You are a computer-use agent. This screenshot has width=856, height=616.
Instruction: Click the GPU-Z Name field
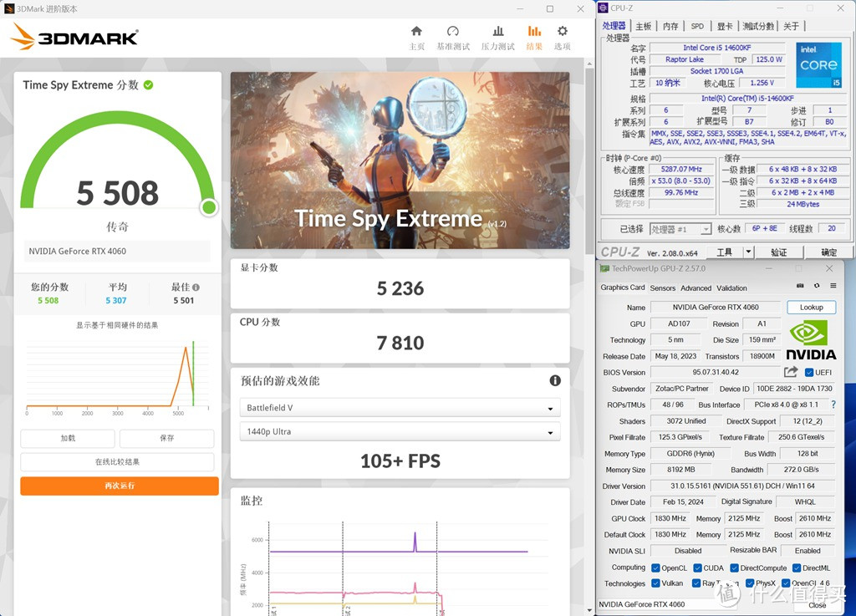click(x=716, y=308)
